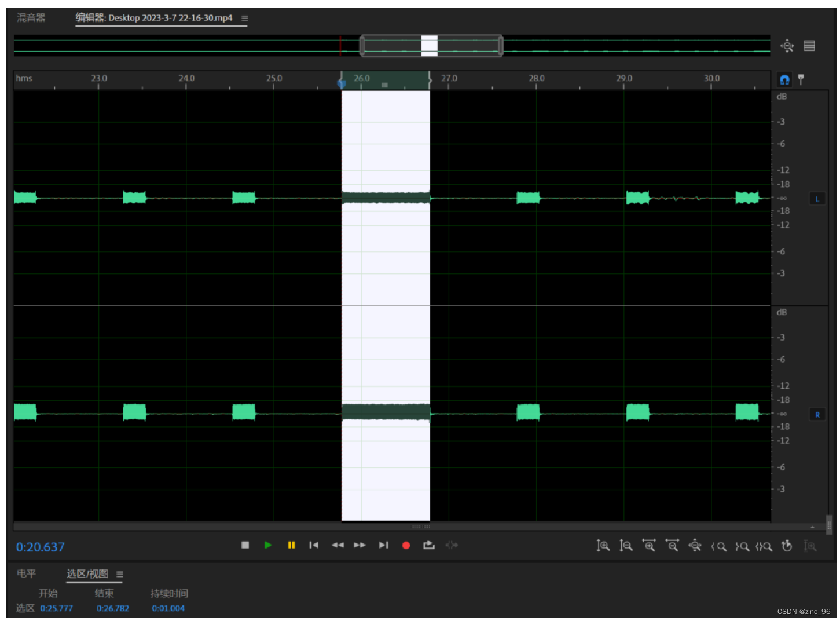Select the 编辑器 Desktop 2023-3-7 tab
Image resolution: width=840 pixels, height=621 pixels.
coord(154,17)
